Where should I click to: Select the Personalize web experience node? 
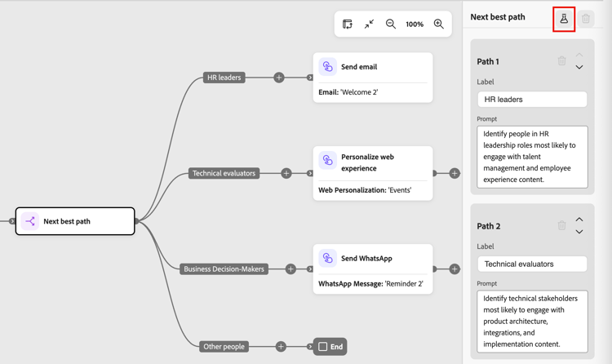click(373, 173)
